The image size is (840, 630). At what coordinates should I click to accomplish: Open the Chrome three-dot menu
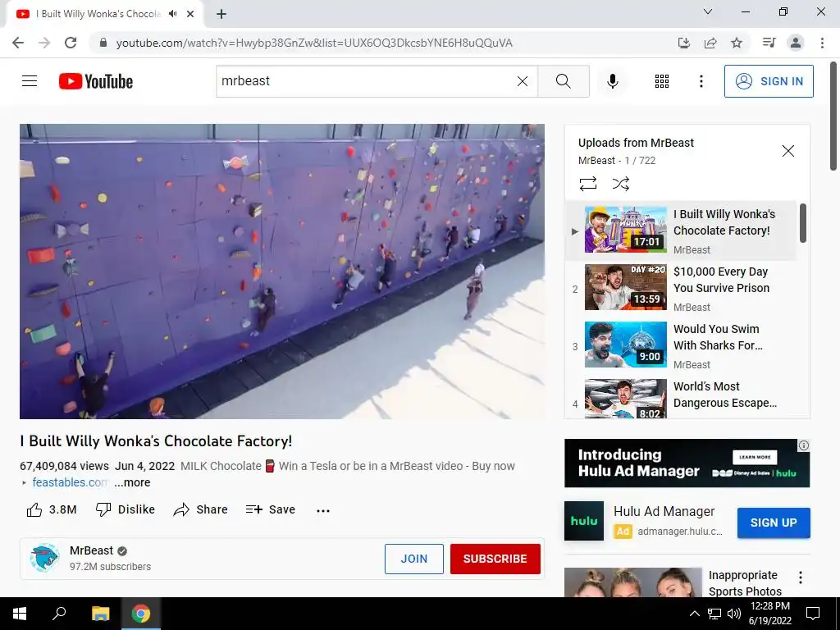click(x=822, y=43)
